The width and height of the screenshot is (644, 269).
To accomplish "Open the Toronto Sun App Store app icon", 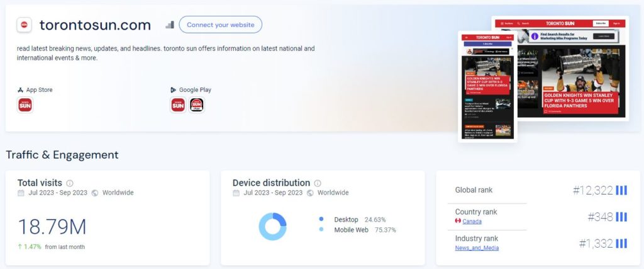I will coord(25,105).
